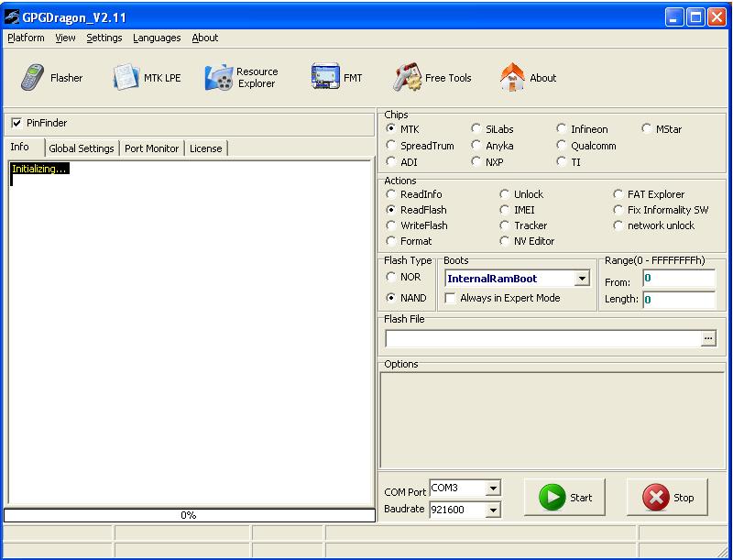Select the MTK chip radio button
This screenshot has width=733, height=560.
pos(391,128)
